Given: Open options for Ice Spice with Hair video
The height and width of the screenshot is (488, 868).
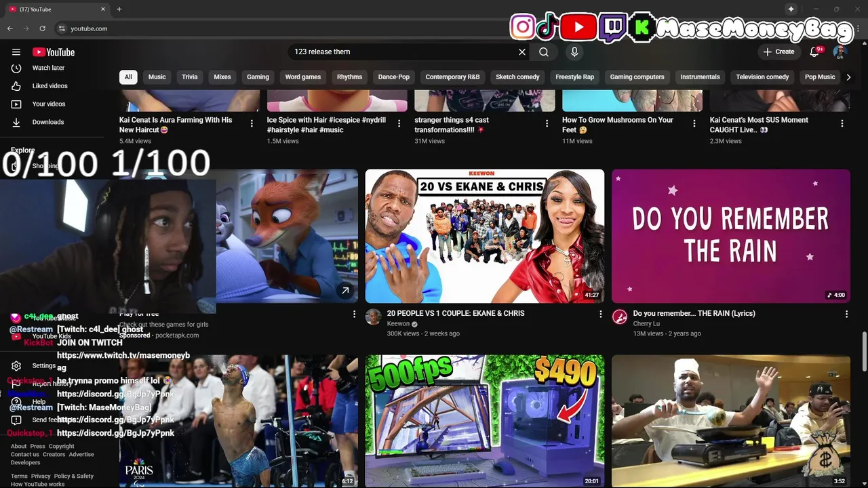Looking at the screenshot, I should tap(399, 123).
